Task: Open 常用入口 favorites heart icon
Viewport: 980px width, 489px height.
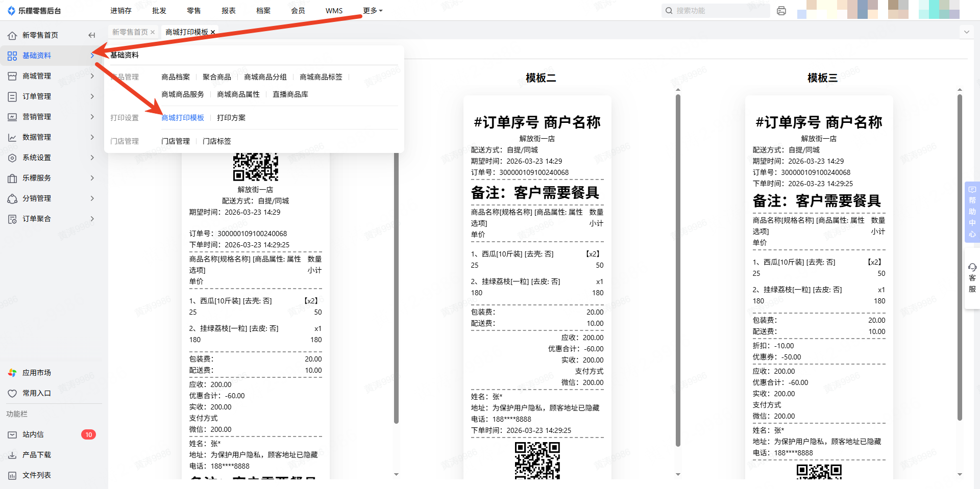Action: pos(12,393)
